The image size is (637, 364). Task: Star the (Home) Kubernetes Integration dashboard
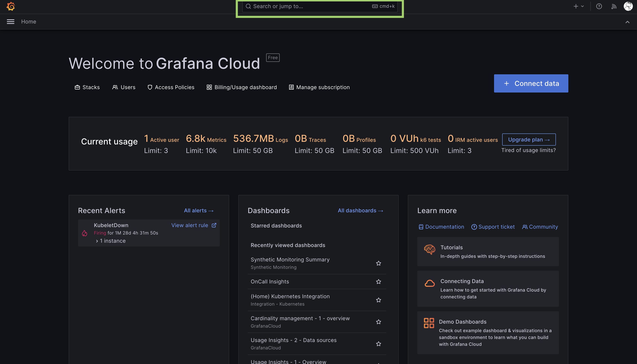[378, 300]
